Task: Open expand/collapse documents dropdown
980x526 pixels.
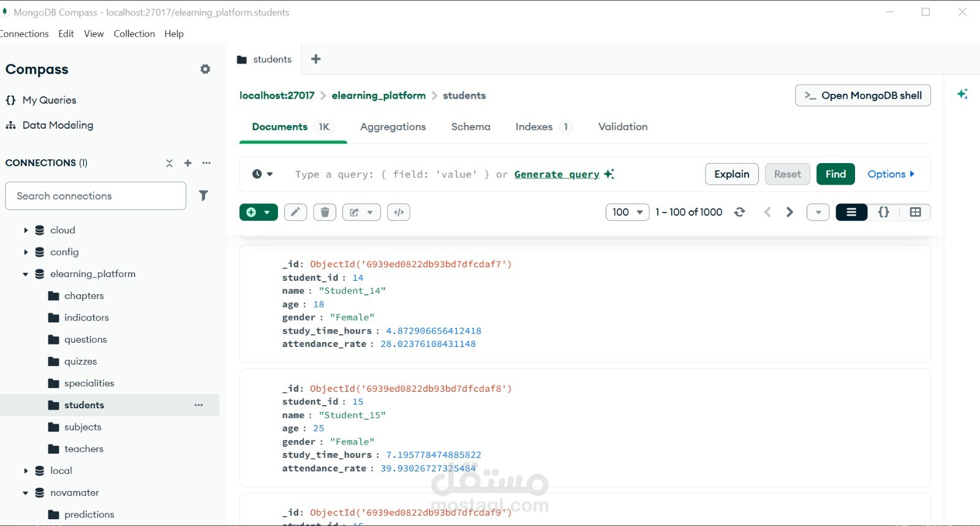Action: 818,212
